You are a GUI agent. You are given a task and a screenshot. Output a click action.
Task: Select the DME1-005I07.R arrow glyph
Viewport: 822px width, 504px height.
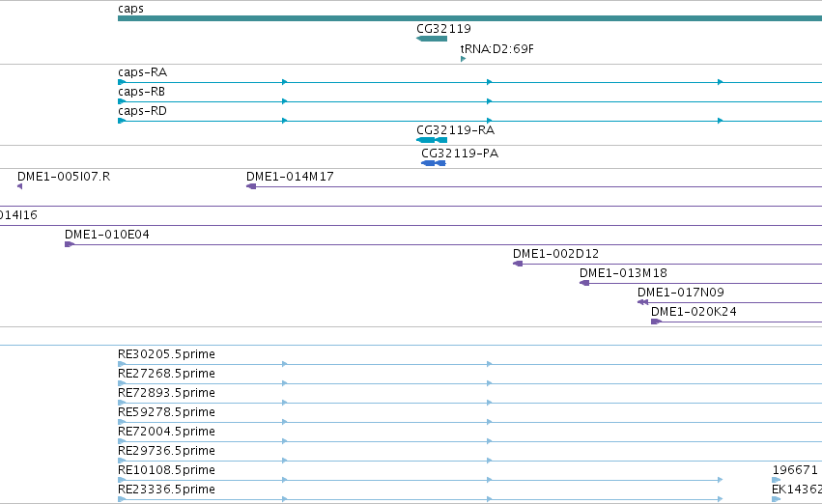(20, 186)
